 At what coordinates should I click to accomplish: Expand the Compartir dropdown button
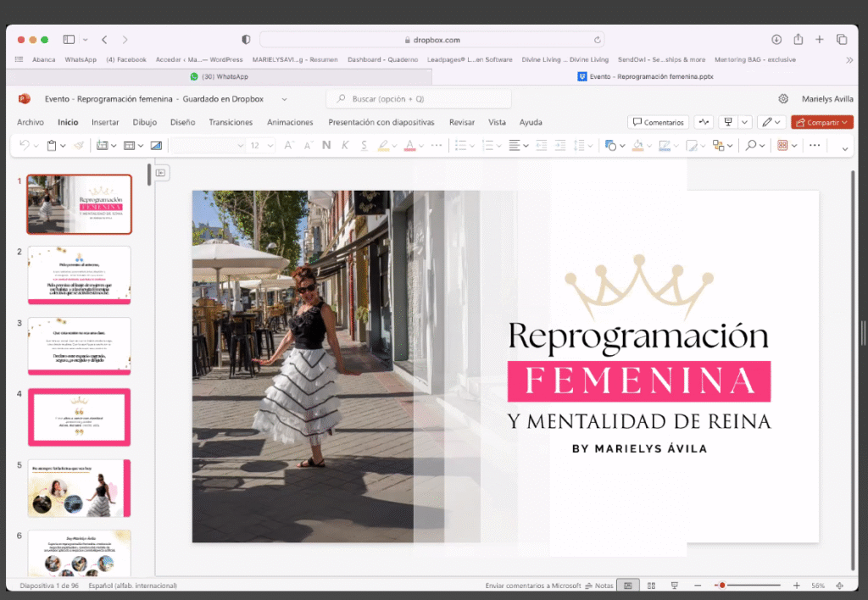click(x=821, y=122)
